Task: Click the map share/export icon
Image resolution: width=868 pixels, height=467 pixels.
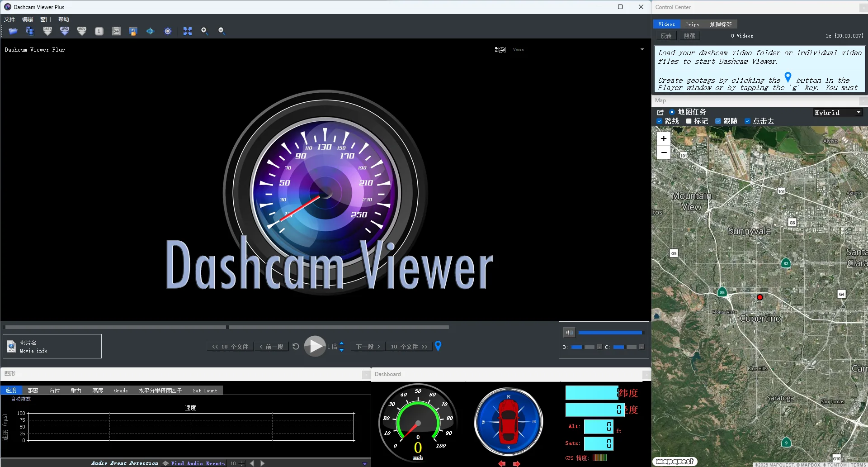Action: pyautogui.click(x=660, y=112)
